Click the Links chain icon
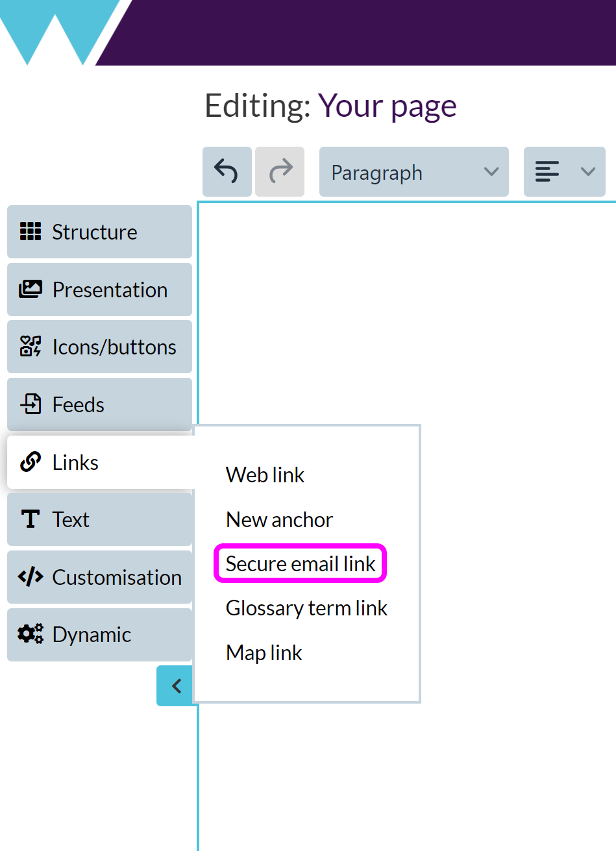 [x=31, y=462]
